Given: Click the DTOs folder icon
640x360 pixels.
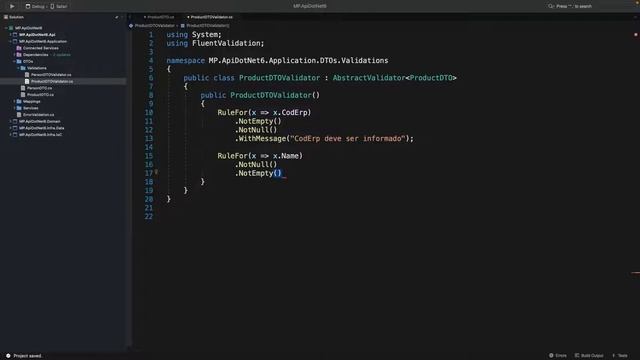Looking at the screenshot, I should 19,61.
